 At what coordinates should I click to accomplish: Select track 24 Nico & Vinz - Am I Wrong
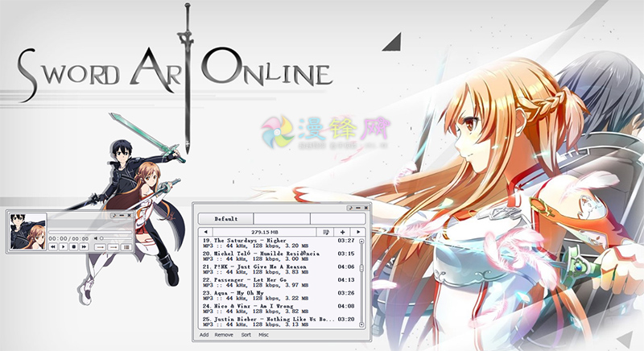(x=279, y=308)
